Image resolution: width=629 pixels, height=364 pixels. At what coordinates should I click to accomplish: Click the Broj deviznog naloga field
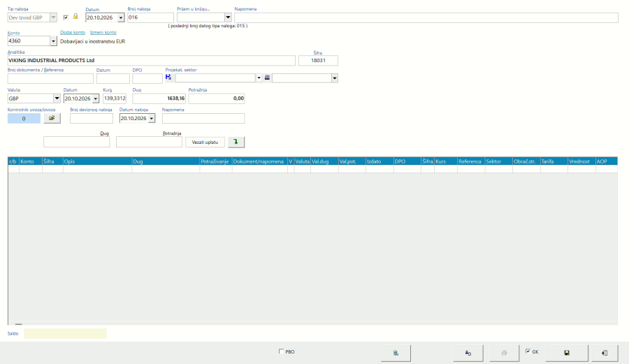click(92, 118)
